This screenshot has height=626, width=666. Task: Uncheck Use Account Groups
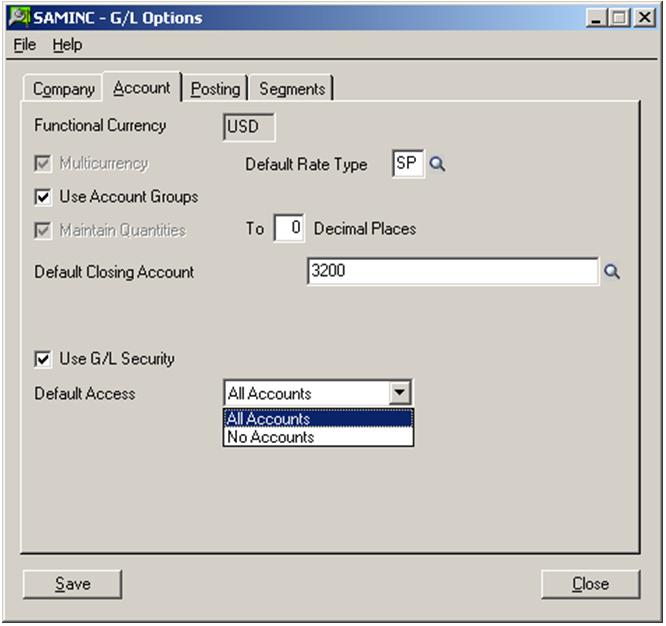pos(43,197)
